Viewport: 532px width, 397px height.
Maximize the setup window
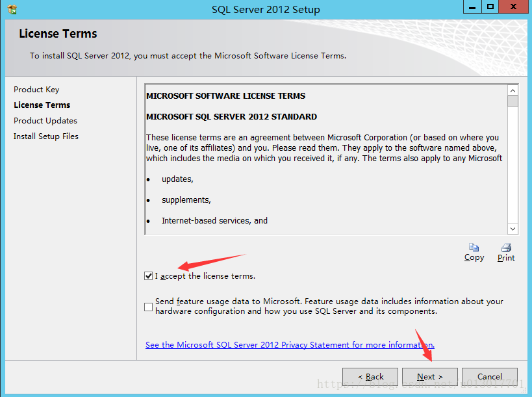(x=490, y=6)
